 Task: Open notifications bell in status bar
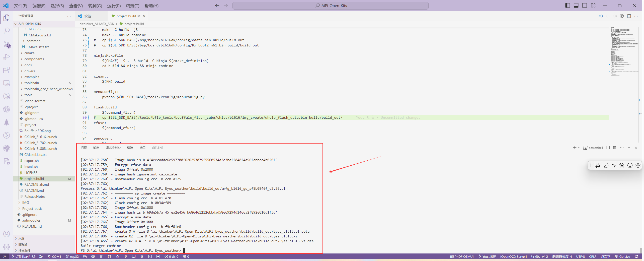pyautogui.click(x=636, y=256)
